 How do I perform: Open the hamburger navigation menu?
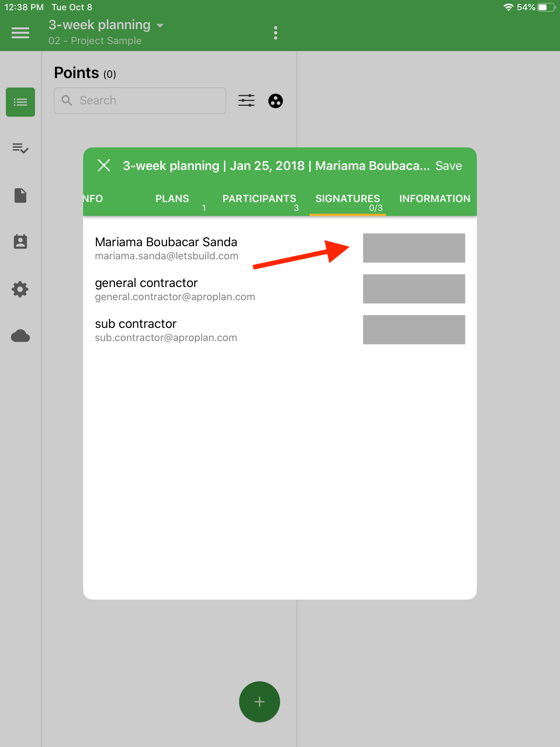click(x=20, y=33)
